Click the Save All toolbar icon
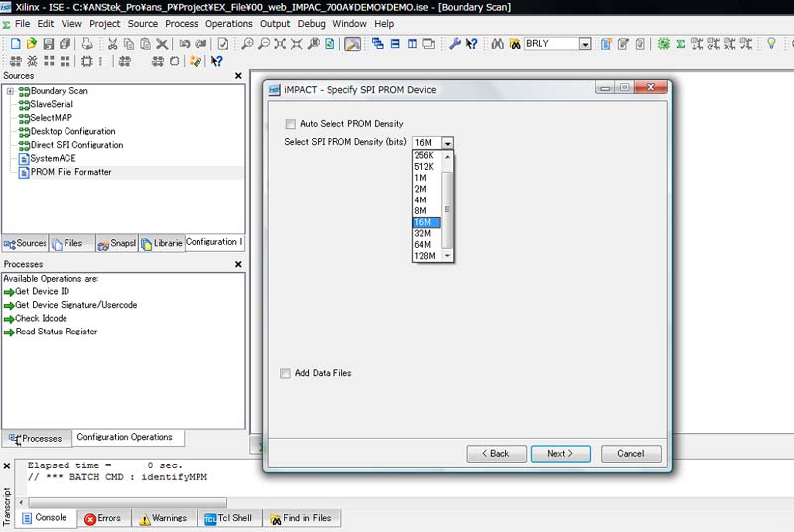The width and height of the screenshot is (794, 532). [x=65, y=44]
